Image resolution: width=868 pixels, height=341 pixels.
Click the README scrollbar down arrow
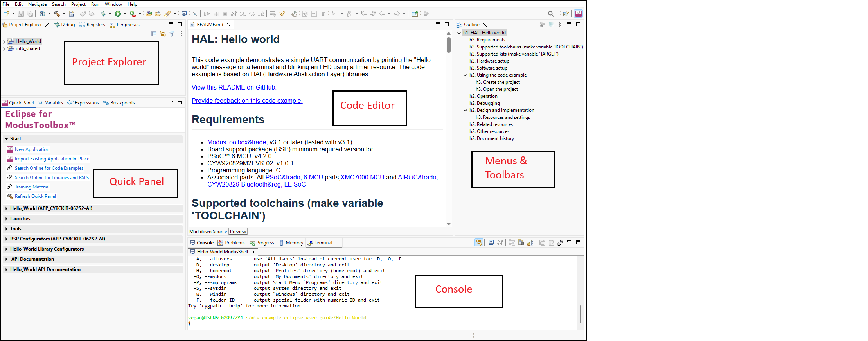pyautogui.click(x=449, y=224)
